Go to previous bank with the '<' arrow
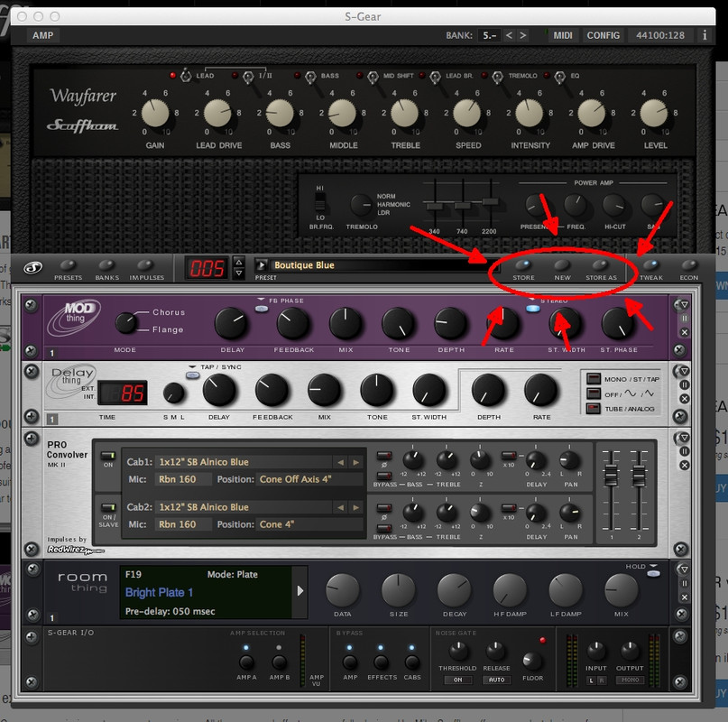 tap(509, 35)
